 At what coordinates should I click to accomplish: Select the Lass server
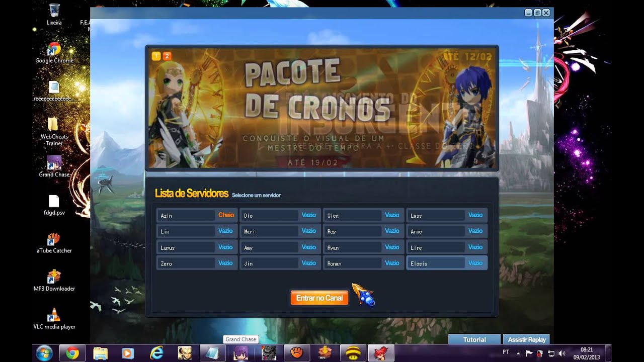coord(447,215)
